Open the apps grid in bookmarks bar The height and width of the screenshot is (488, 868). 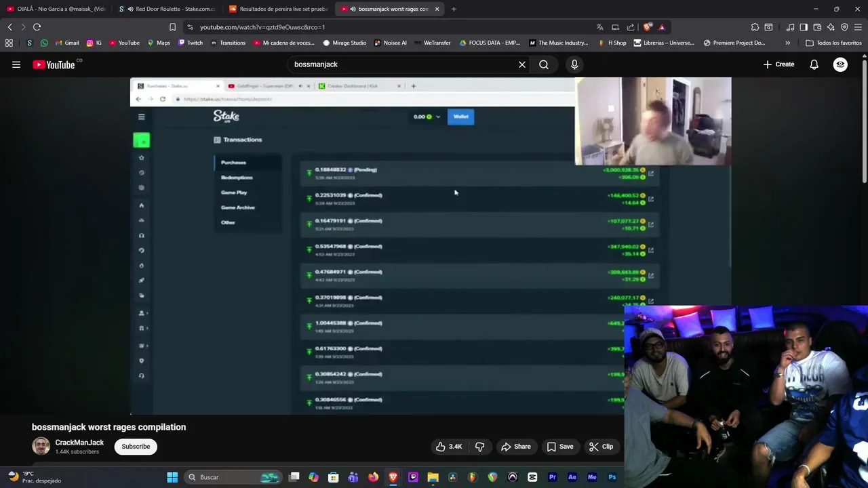9,43
